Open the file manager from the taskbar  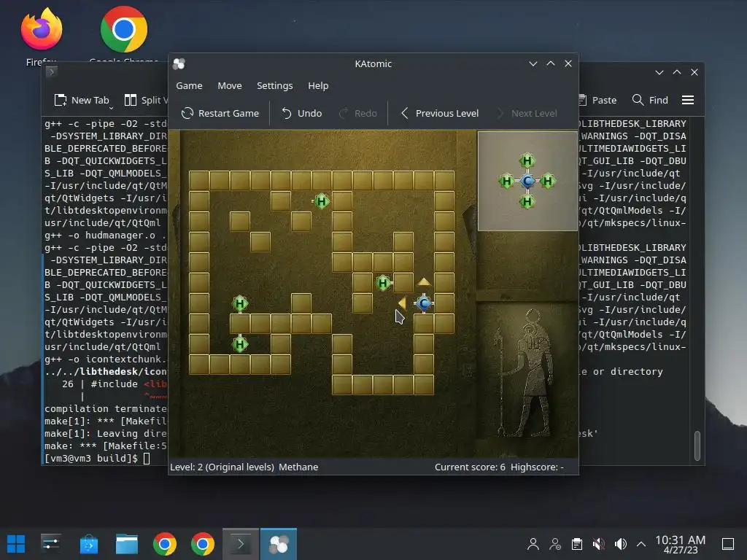point(127,544)
